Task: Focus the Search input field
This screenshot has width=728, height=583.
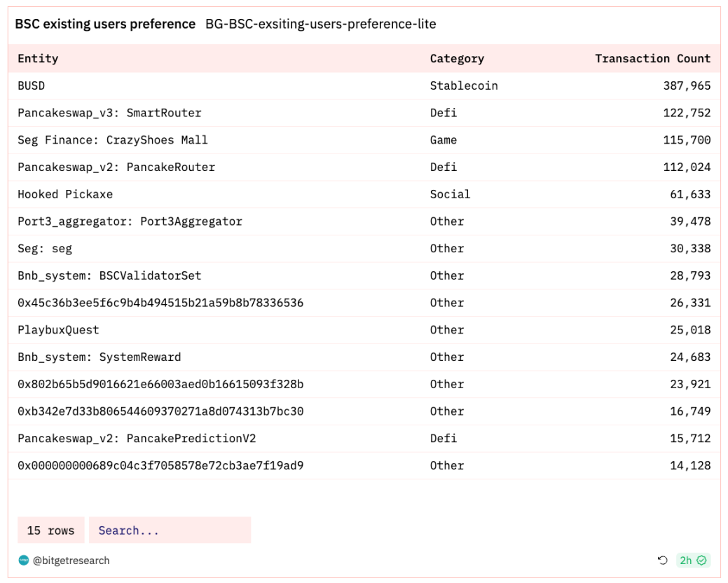Action: coord(170,530)
